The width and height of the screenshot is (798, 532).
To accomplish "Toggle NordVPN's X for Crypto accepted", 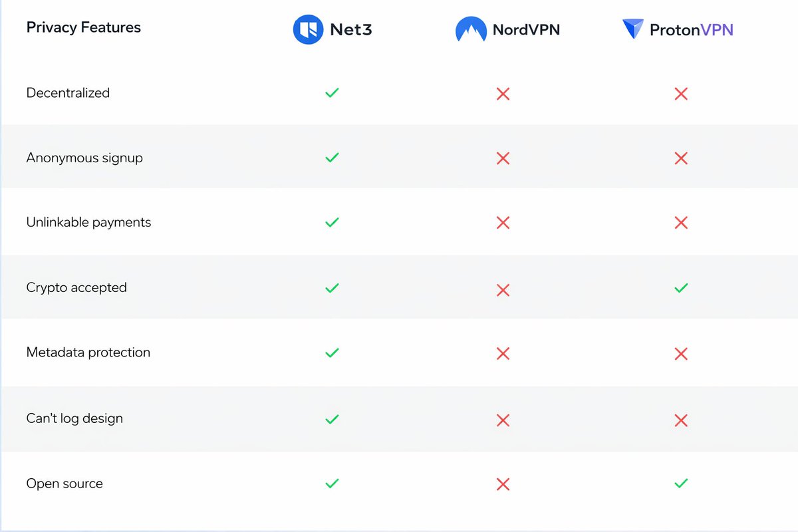I will point(503,290).
